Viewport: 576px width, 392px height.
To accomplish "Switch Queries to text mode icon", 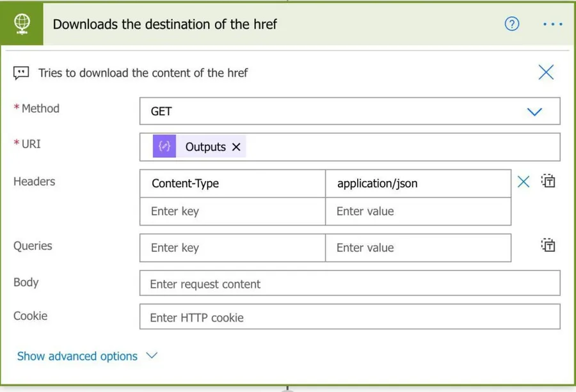I will (548, 246).
